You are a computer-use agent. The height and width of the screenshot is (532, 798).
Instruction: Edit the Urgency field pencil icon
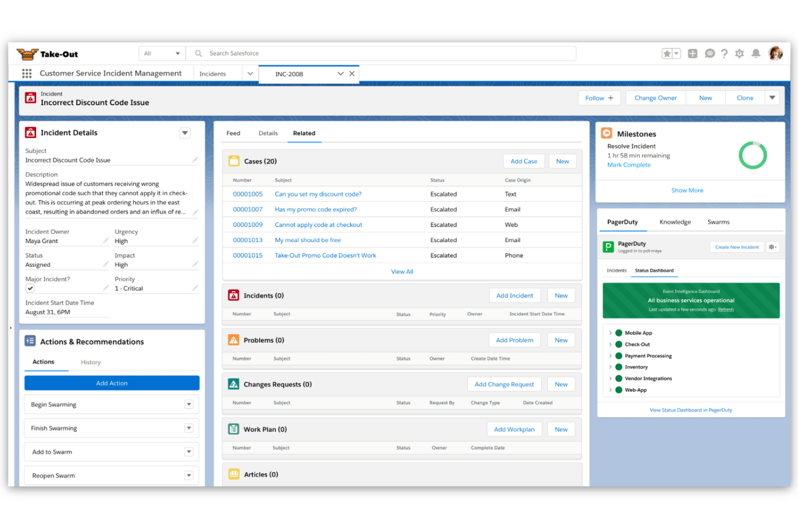(x=195, y=240)
